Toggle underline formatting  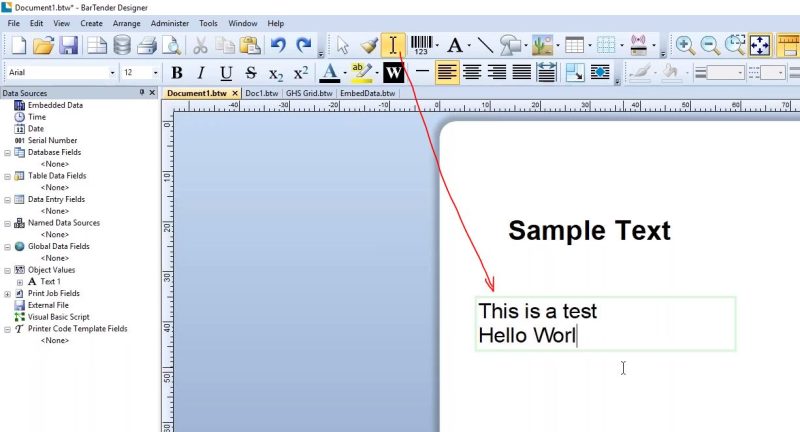[x=226, y=73]
